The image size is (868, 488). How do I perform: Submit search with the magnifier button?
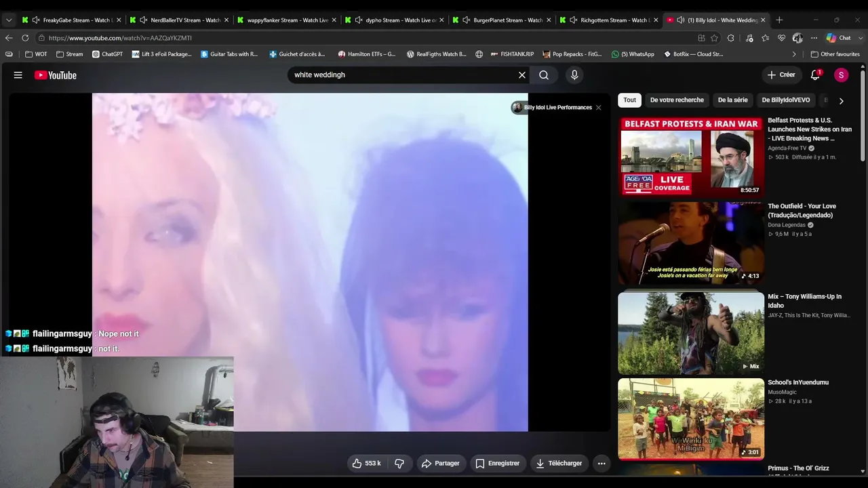pos(544,75)
